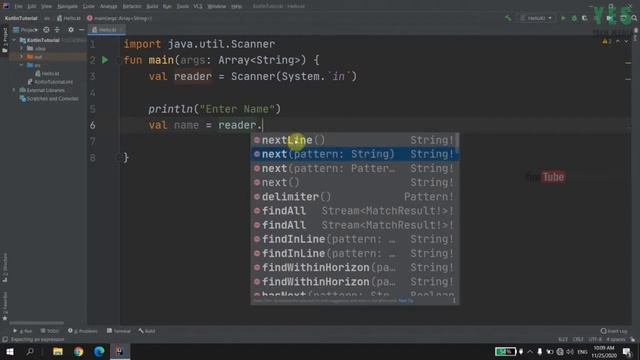Hide the Project panel with minus icon

coord(81,30)
